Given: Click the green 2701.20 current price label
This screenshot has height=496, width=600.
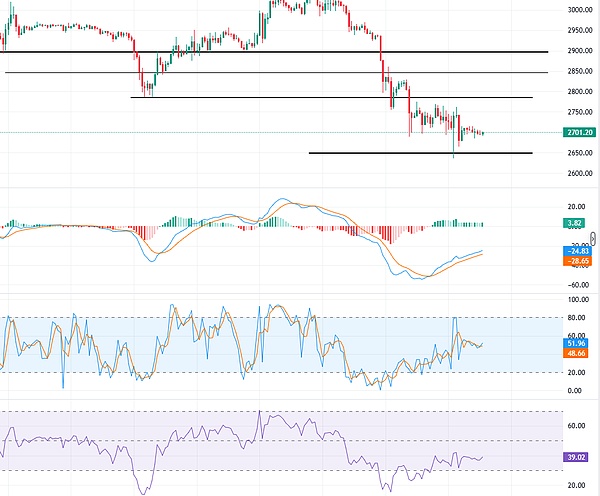Looking at the screenshot, I should tap(578, 132).
